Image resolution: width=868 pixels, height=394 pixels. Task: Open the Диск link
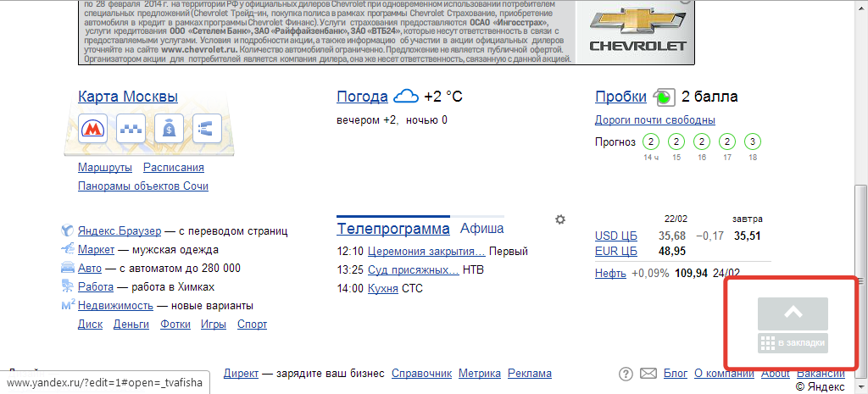[90, 325]
